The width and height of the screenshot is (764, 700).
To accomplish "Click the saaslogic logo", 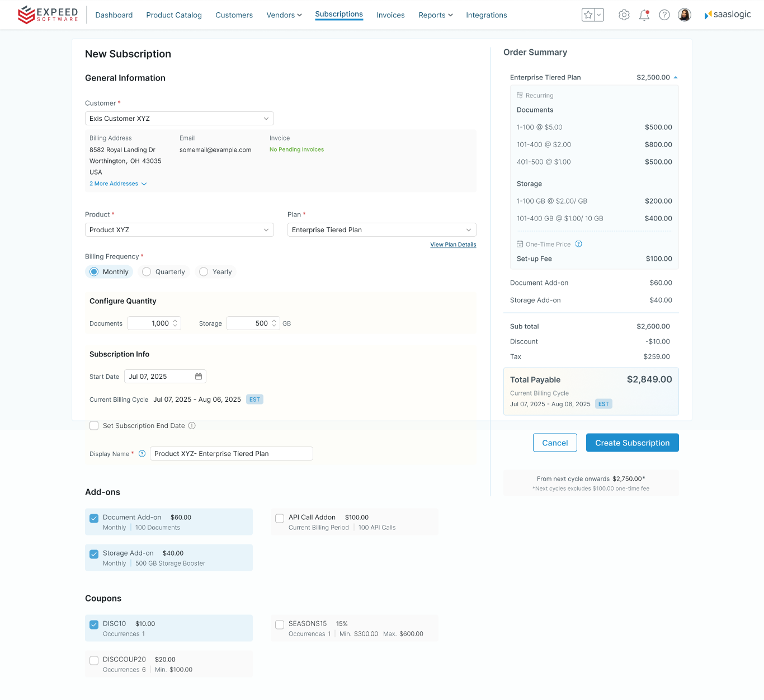I will coord(728,15).
